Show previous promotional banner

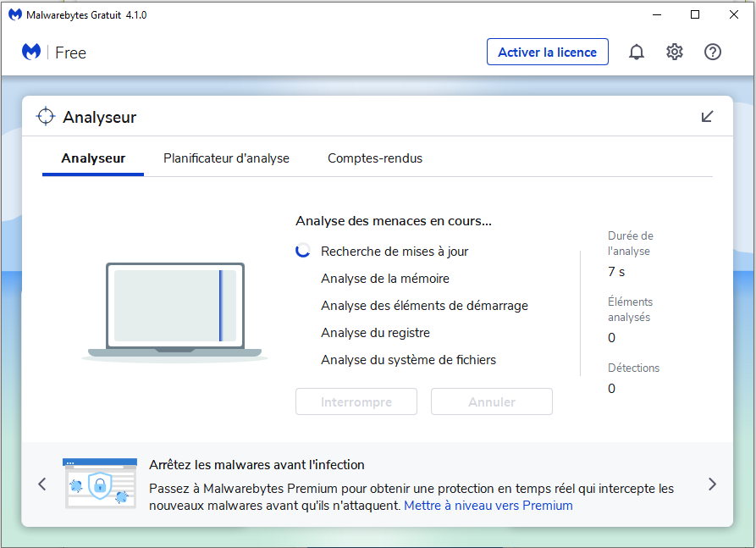coord(42,484)
